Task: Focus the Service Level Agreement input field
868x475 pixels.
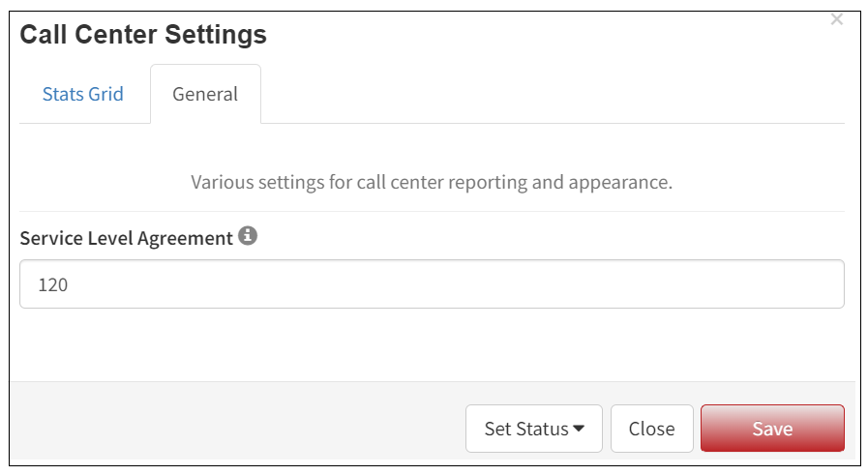Action: pyautogui.click(x=432, y=284)
